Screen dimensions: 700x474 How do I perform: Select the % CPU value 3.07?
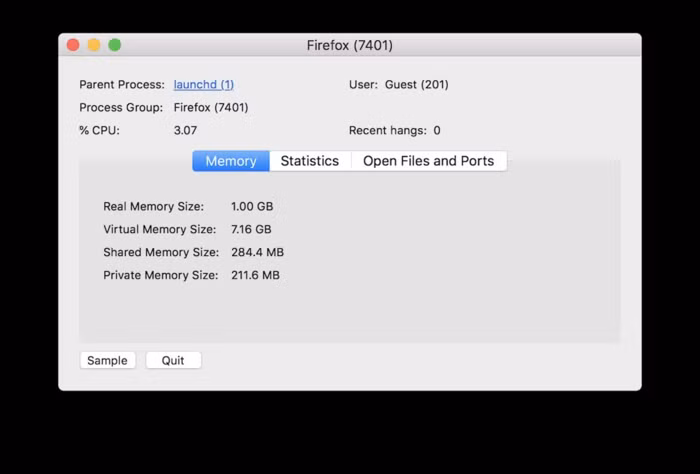pyautogui.click(x=186, y=131)
